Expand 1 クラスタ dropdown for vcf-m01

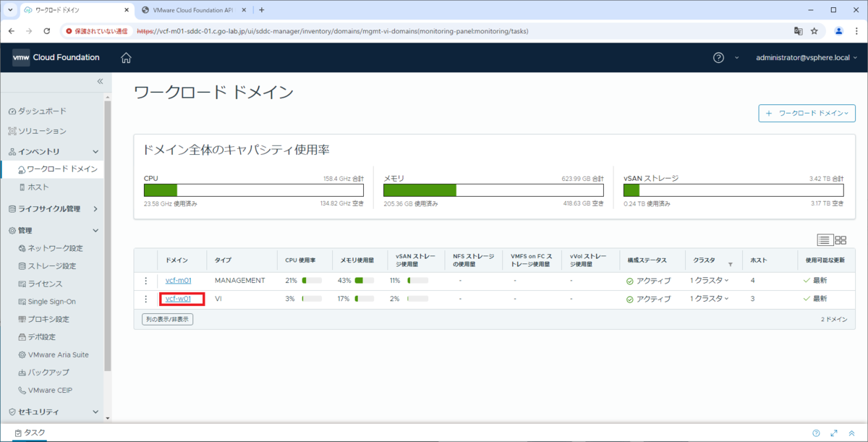click(710, 281)
